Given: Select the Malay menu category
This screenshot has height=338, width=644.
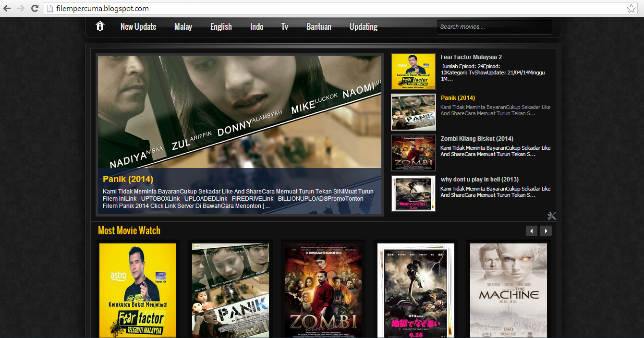Looking at the screenshot, I should (183, 27).
